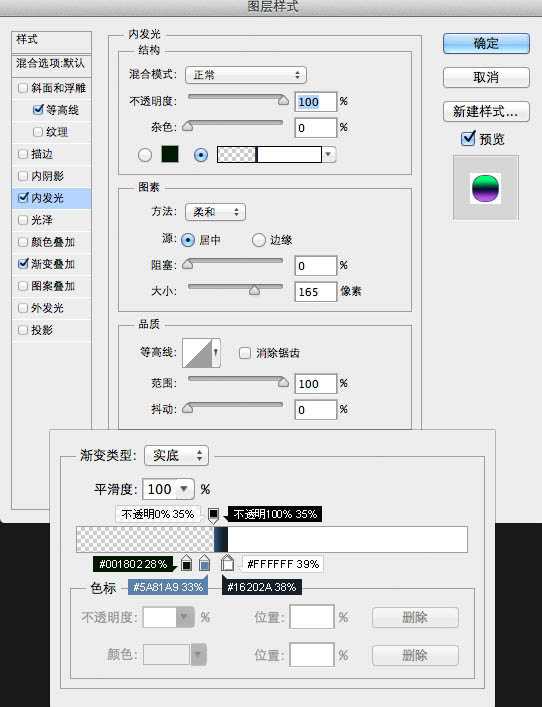Click the 杂色 value field

(x=316, y=128)
